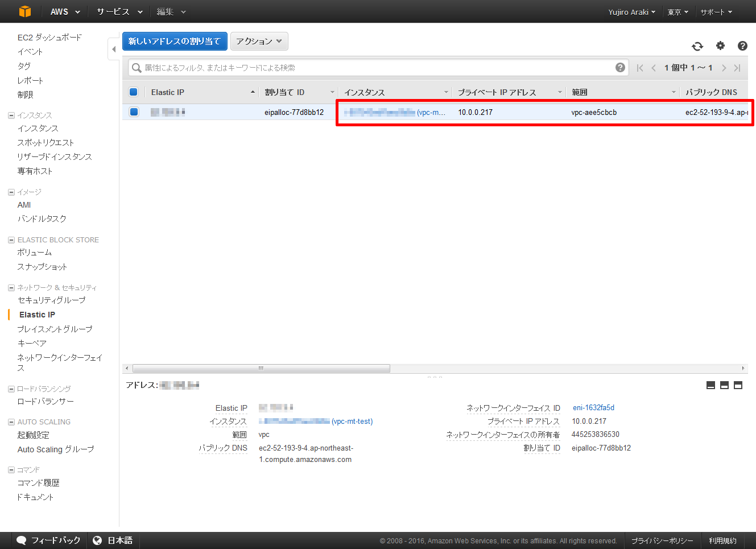Open the インスタンス column header dropdown
The width and height of the screenshot is (756, 549).
tap(446, 92)
